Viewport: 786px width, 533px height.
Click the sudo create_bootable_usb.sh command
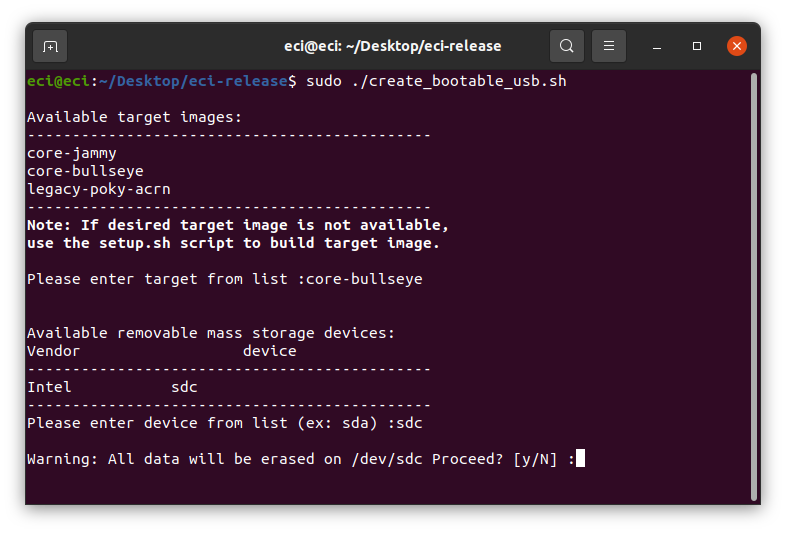[436, 81]
